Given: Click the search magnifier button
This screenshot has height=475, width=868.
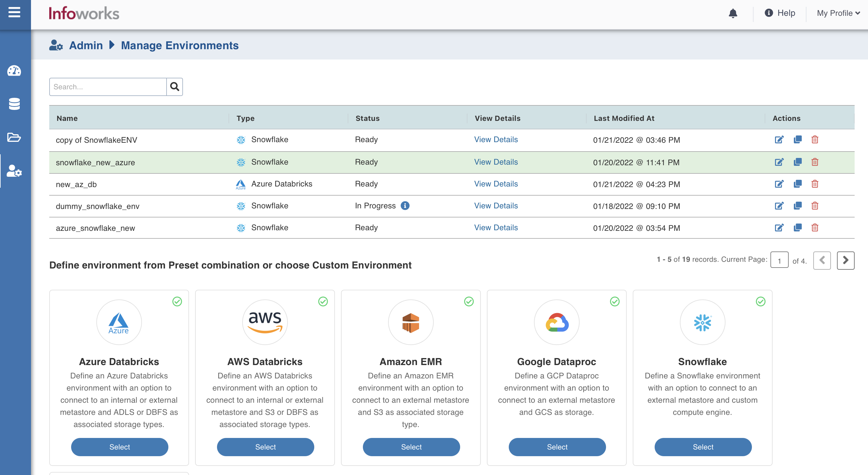Looking at the screenshot, I should [174, 87].
